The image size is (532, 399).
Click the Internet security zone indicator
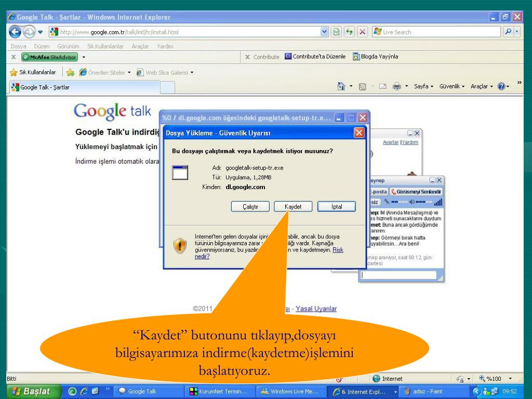[x=388, y=379]
